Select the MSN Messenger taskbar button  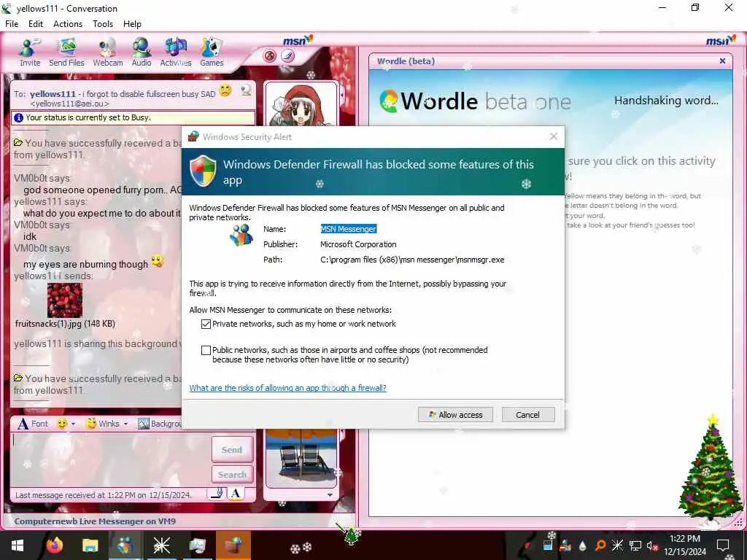[125, 545]
